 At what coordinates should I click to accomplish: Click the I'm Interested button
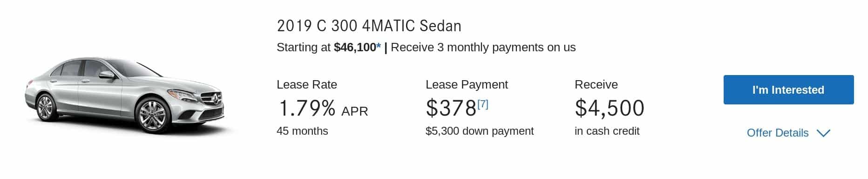[x=788, y=89]
